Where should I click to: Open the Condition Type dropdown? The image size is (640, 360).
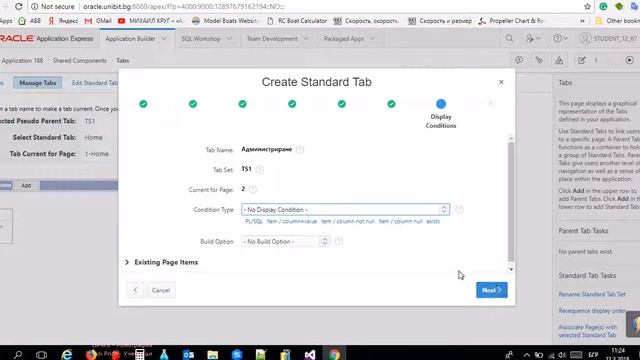(x=345, y=209)
